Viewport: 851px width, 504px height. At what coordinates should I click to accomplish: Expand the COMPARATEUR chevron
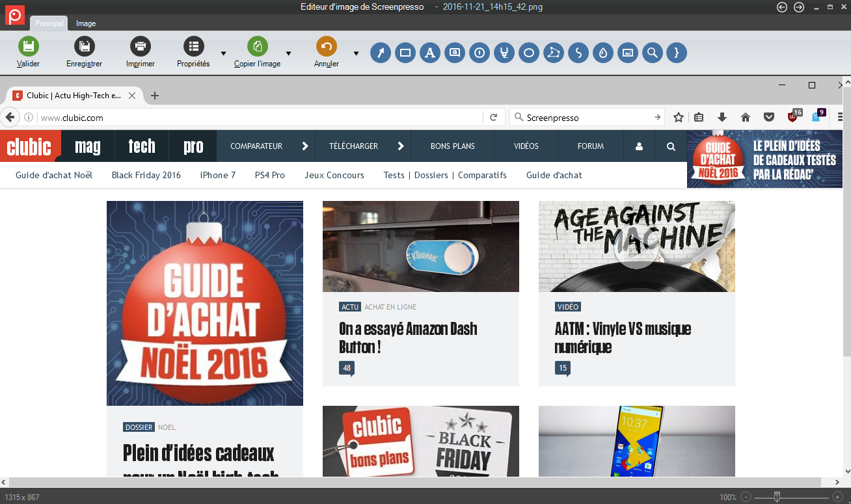click(x=305, y=146)
